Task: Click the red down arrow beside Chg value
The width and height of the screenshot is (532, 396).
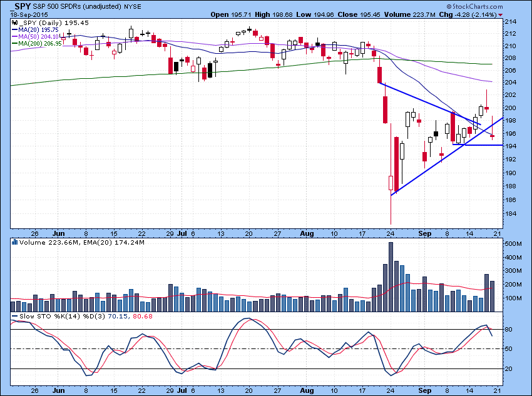Action: point(501,15)
